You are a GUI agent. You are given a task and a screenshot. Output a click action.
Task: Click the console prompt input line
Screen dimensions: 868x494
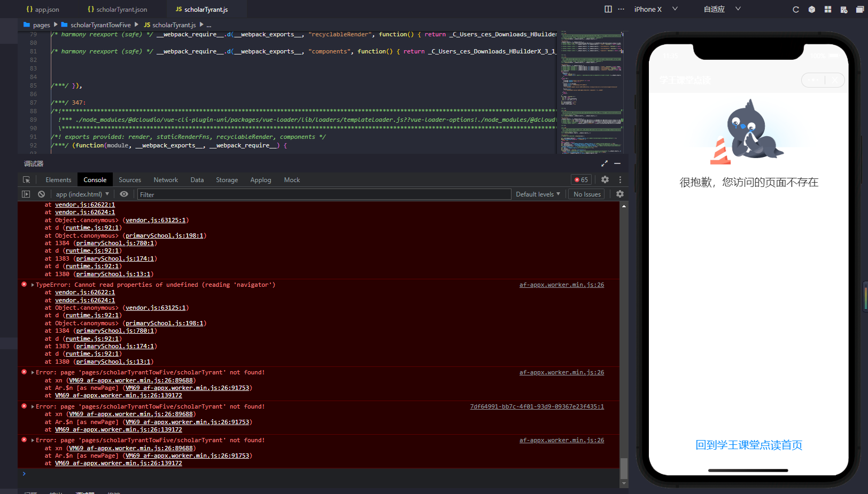click(x=321, y=474)
